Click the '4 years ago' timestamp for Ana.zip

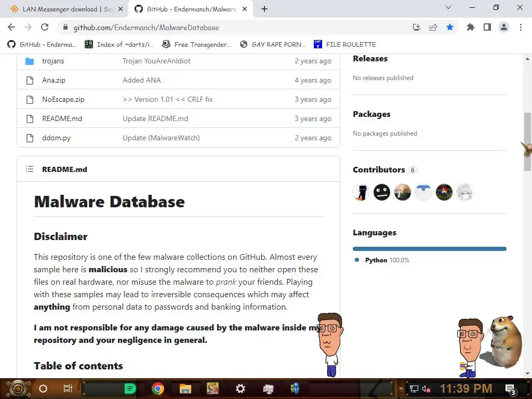(313, 80)
